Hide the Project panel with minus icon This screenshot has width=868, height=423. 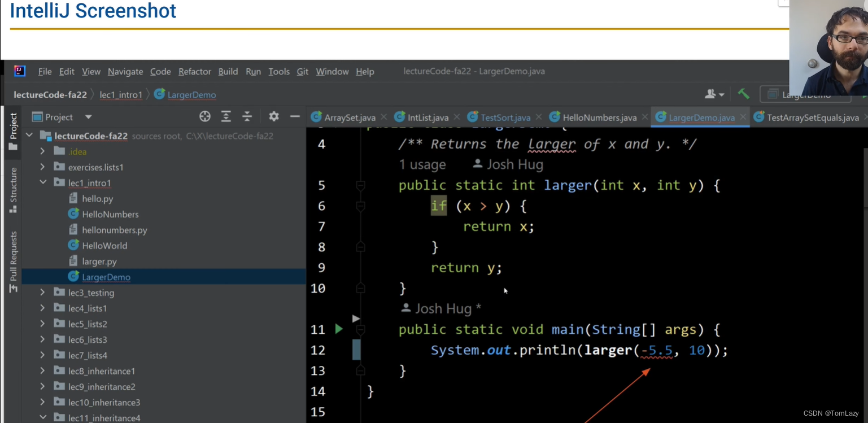295,116
